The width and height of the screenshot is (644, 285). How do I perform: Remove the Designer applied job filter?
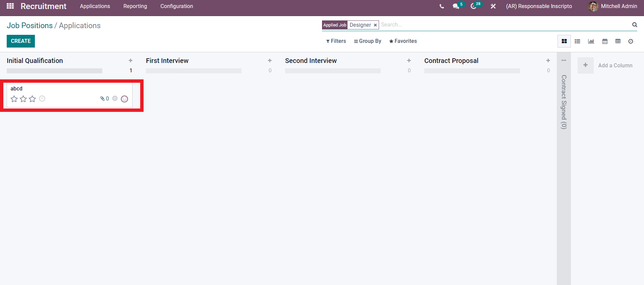(375, 25)
